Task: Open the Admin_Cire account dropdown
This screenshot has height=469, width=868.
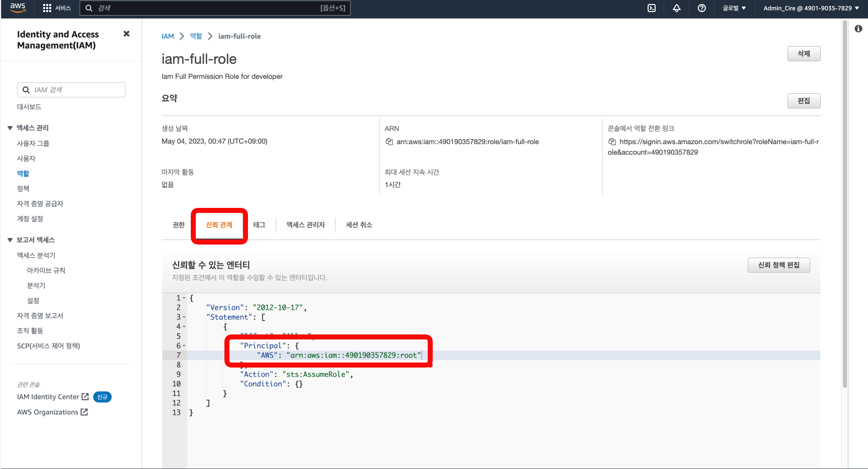Action: click(x=811, y=8)
